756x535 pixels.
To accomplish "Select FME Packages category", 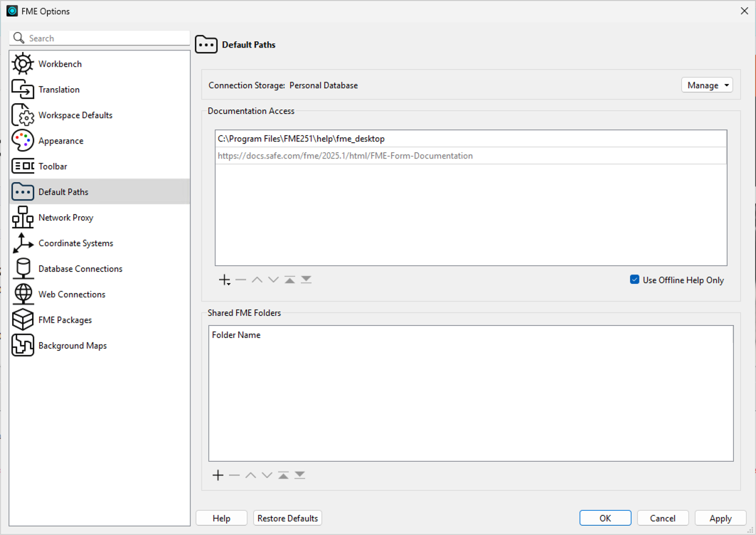I will (100, 319).
